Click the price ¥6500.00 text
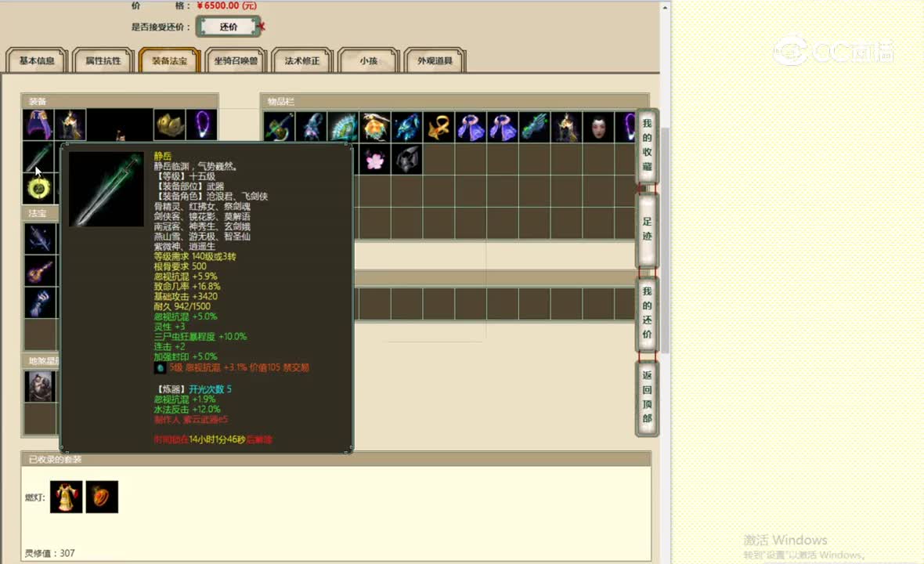This screenshot has width=924, height=564. tap(227, 5)
